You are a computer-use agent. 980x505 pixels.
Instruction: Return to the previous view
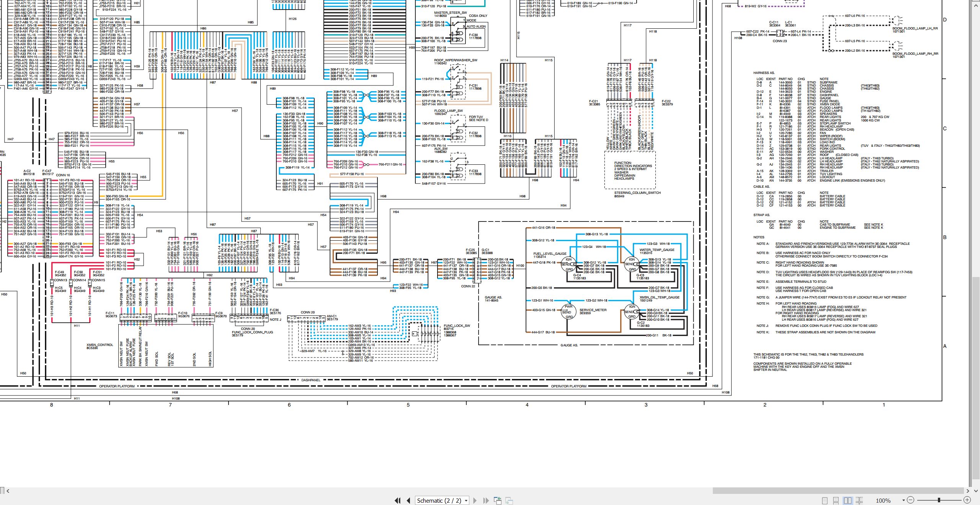tap(498, 500)
